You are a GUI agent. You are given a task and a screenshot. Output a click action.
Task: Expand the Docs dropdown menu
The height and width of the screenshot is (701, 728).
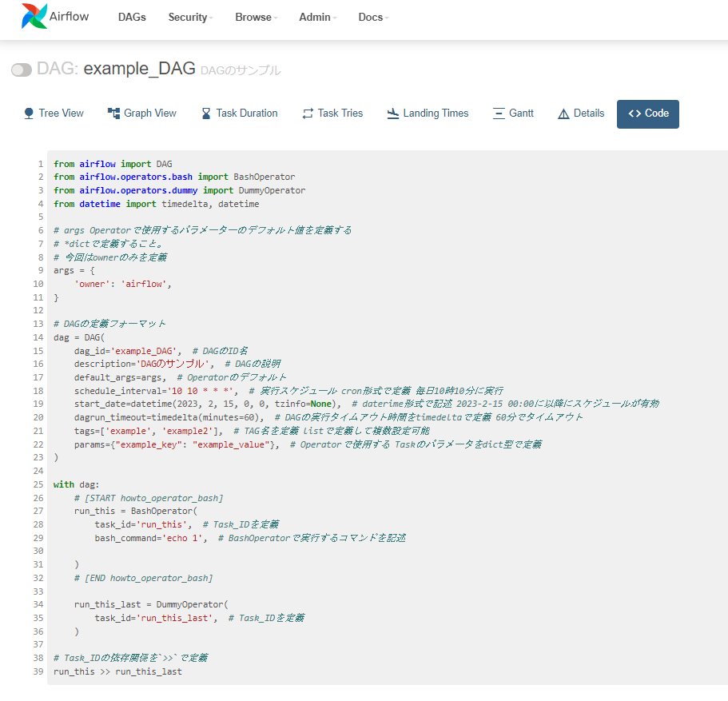pyautogui.click(x=371, y=17)
